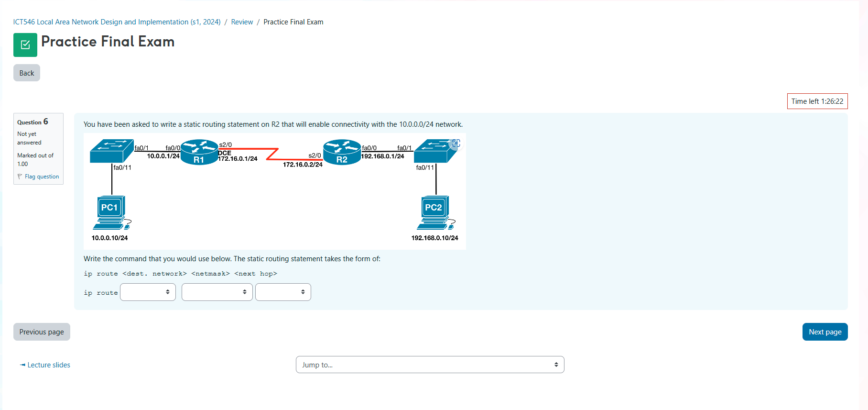Viewport: 868px width, 410px height.
Task: Click 'Marked out of 1.00' text
Action: coord(35,160)
